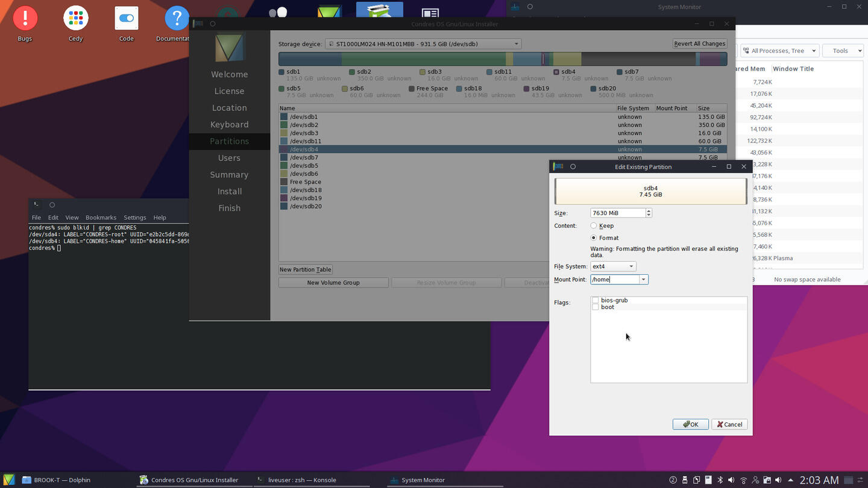Open the File System ext4 dropdown
This screenshot has width=868, height=488.
point(613,266)
